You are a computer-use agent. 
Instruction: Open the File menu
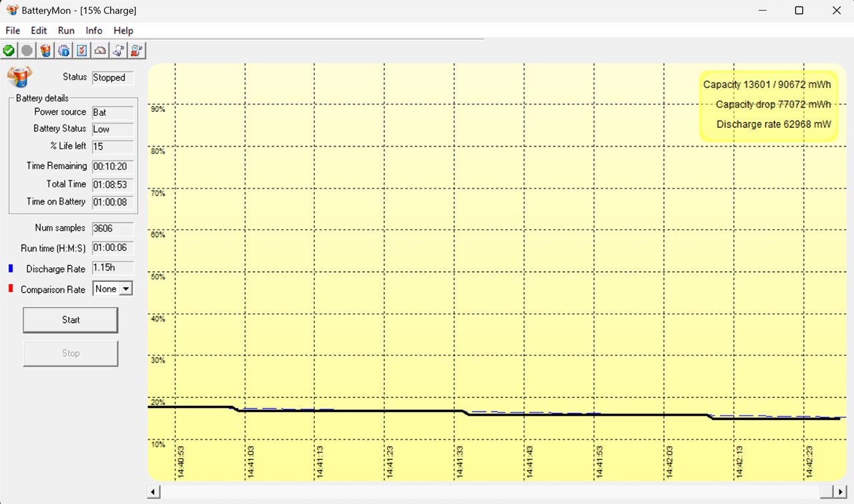pyautogui.click(x=13, y=31)
